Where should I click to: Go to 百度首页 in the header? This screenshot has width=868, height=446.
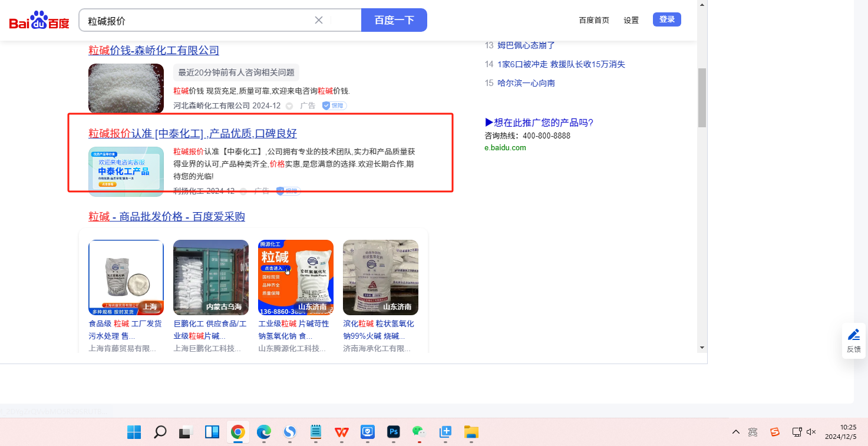click(594, 20)
